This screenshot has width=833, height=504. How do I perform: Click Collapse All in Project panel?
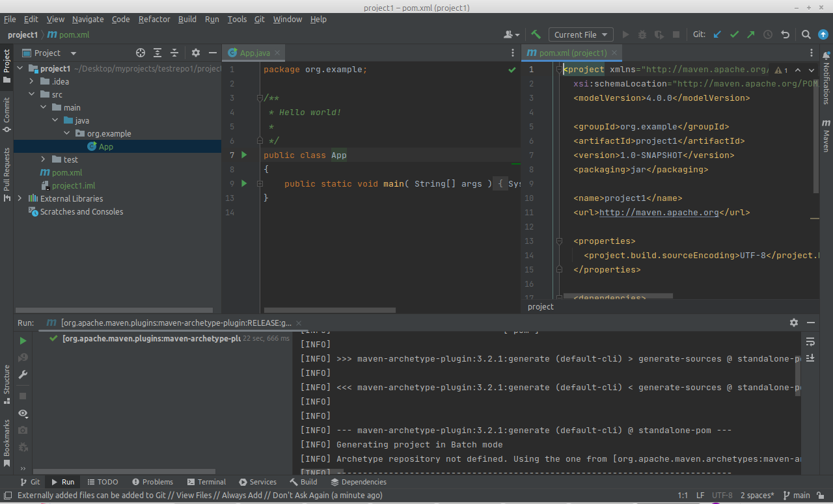click(174, 53)
